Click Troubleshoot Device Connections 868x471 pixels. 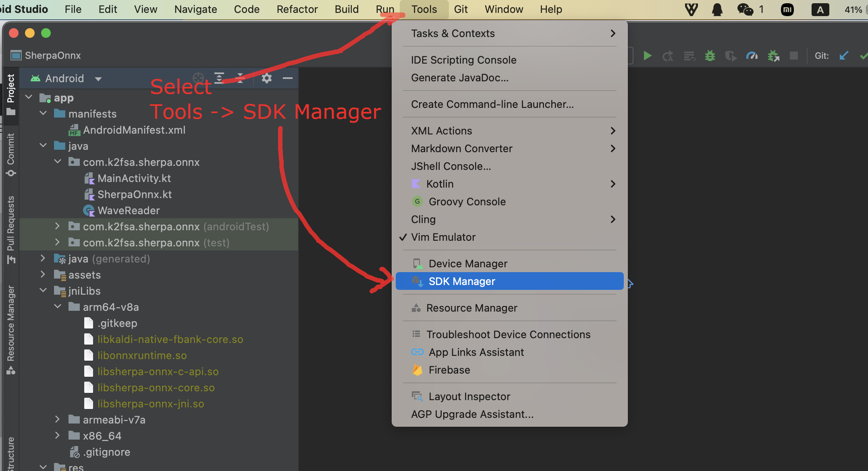click(x=509, y=335)
